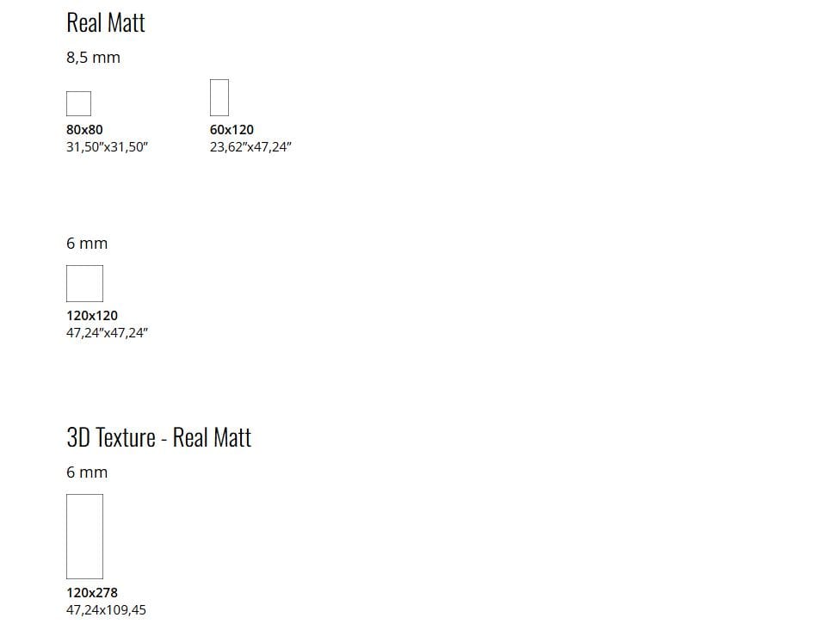Image resolution: width=840 pixels, height=630 pixels.
Task: Click the bold 80x80 size label
Action: click(x=84, y=130)
